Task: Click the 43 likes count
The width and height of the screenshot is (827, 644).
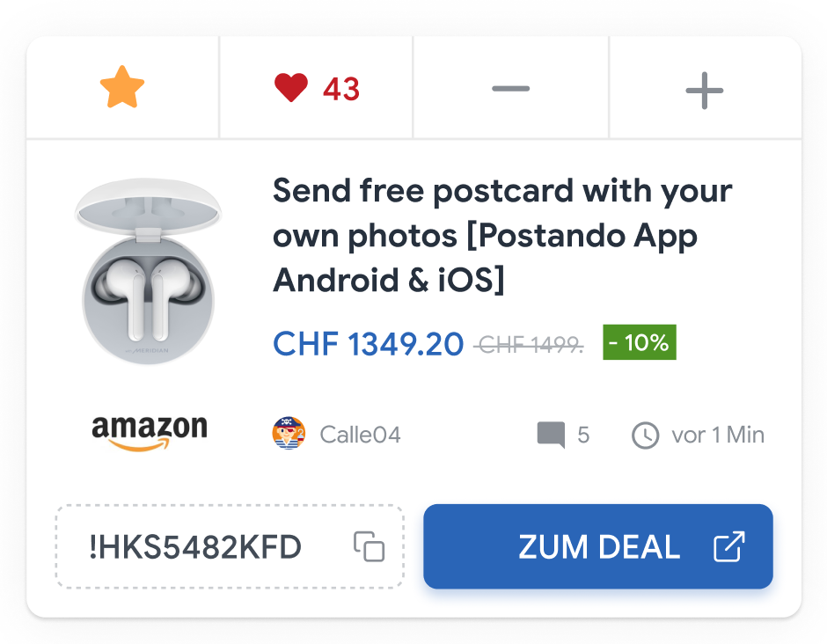Action: click(x=341, y=89)
